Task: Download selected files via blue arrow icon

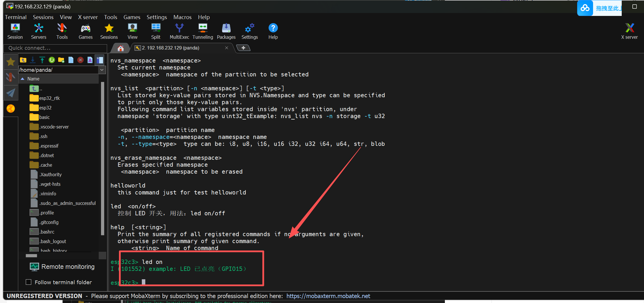Action: click(33, 60)
